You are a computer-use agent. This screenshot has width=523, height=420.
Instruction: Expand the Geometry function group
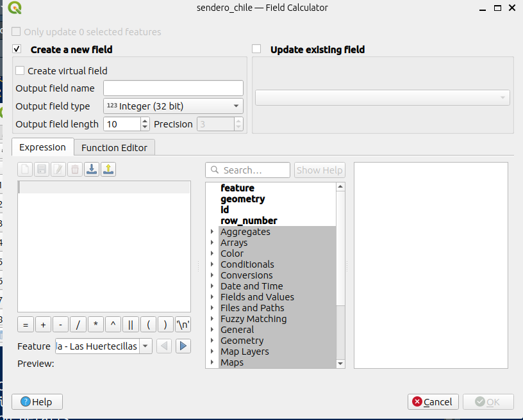coord(212,341)
